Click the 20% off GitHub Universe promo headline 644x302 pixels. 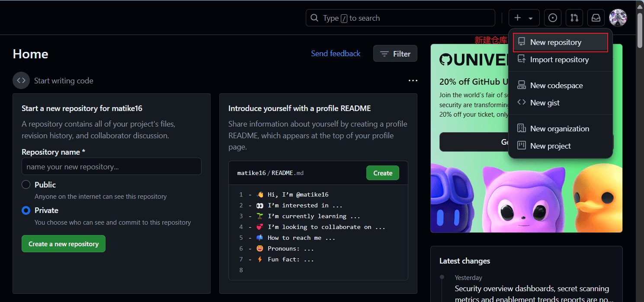(474, 82)
